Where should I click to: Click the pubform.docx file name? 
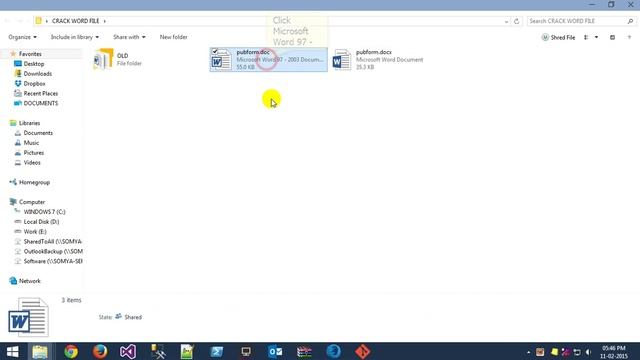(x=373, y=52)
